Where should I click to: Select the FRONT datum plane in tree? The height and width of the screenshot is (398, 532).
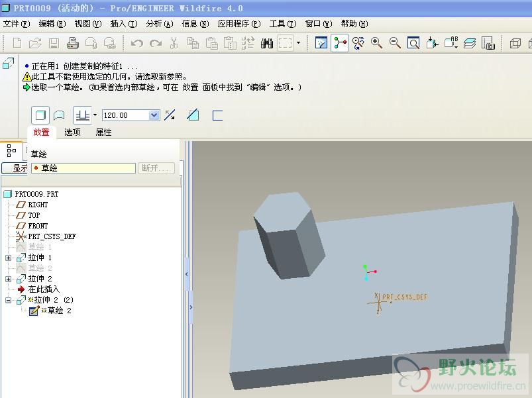coord(38,226)
